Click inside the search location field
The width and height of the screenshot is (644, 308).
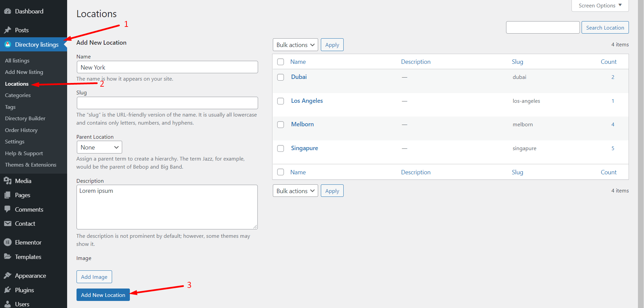pyautogui.click(x=543, y=27)
